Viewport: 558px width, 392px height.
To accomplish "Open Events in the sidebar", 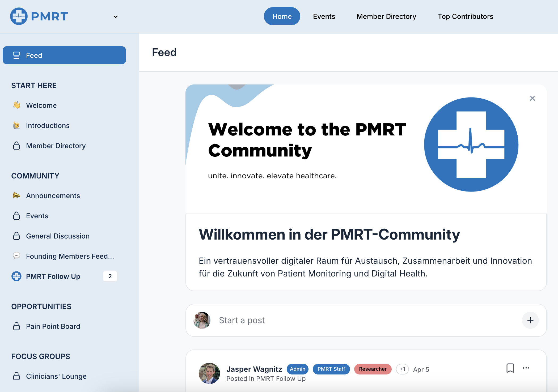I will pyautogui.click(x=37, y=216).
